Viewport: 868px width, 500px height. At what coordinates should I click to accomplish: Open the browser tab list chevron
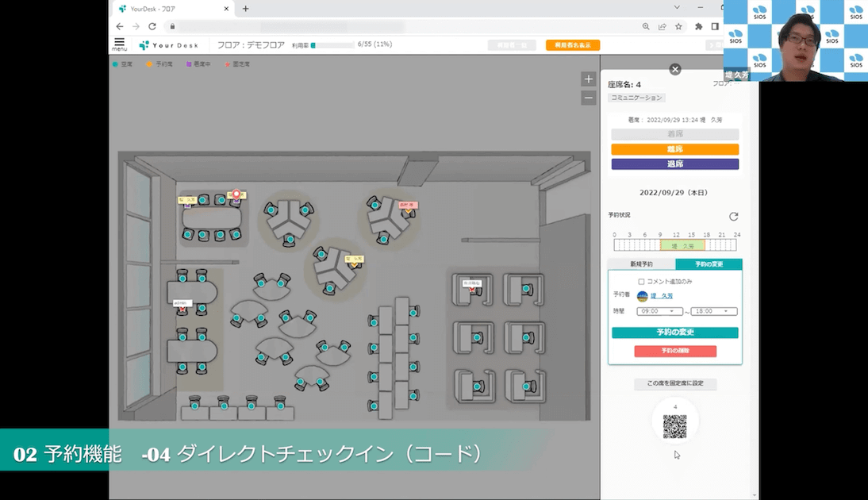coord(676,9)
